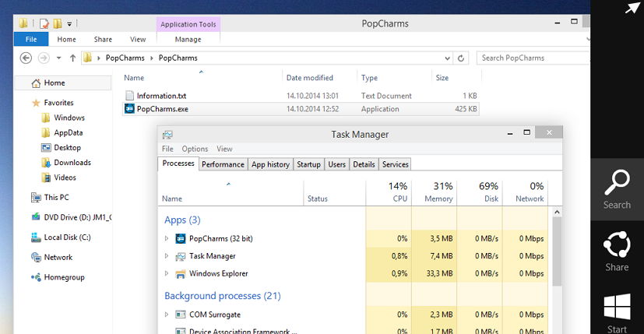Open the File tab in Explorer

click(x=31, y=40)
